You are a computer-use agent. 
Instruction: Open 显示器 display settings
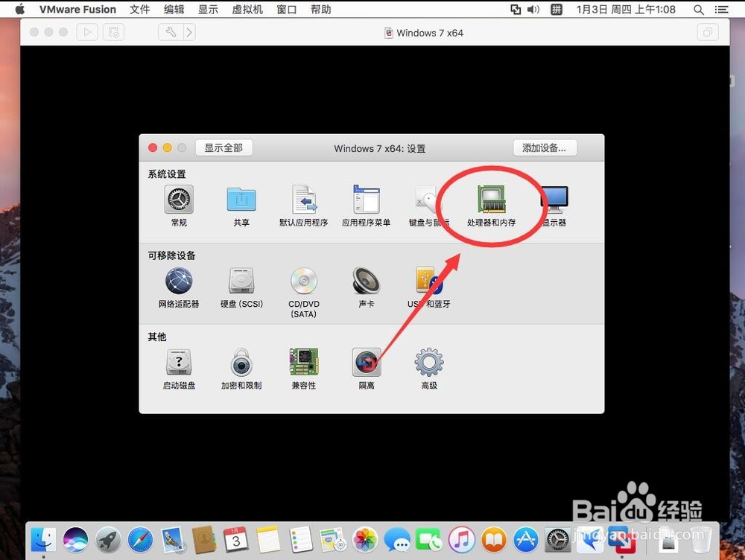point(554,200)
